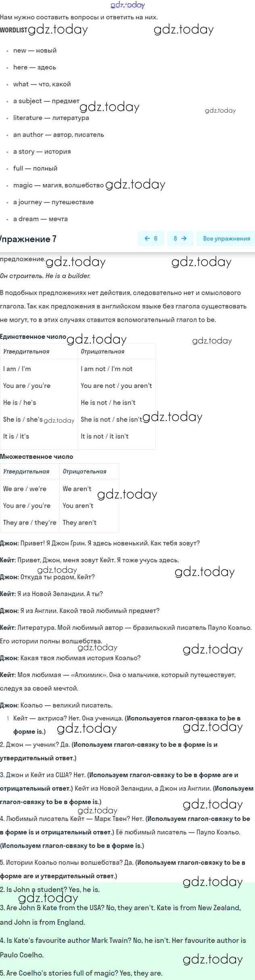Click the 'an author — автор, писатель' entry
Image resolution: width=255 pixels, height=980 pixels.
click(59, 134)
